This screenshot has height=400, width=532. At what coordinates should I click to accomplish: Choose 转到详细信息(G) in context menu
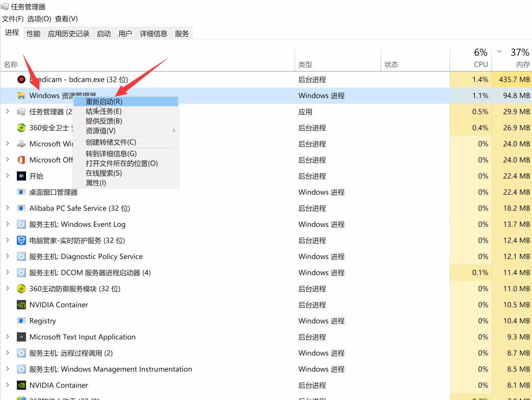tap(126, 154)
